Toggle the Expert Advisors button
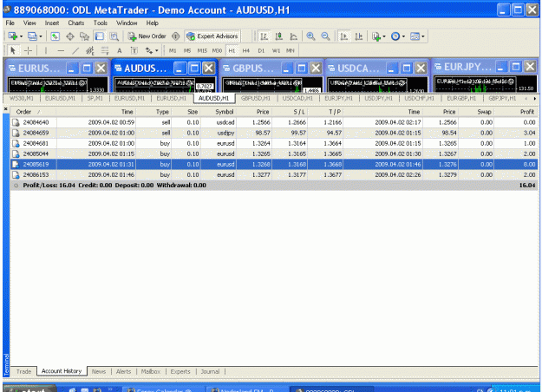 pyautogui.click(x=212, y=36)
